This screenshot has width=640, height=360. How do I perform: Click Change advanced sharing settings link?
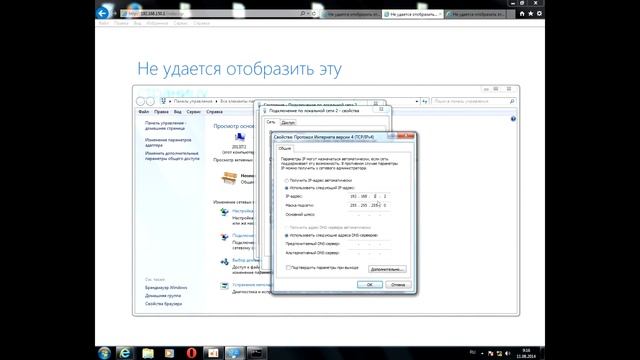pos(172,156)
